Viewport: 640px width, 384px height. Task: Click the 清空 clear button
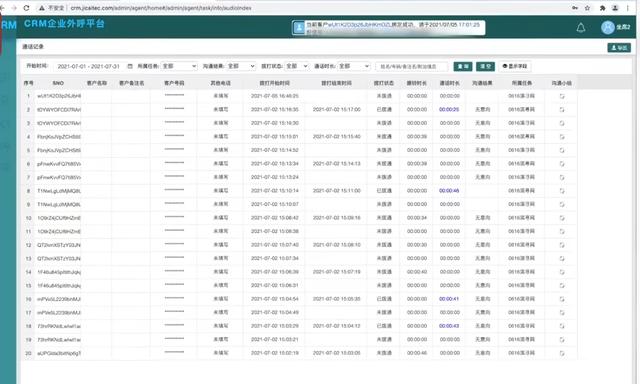(x=485, y=66)
